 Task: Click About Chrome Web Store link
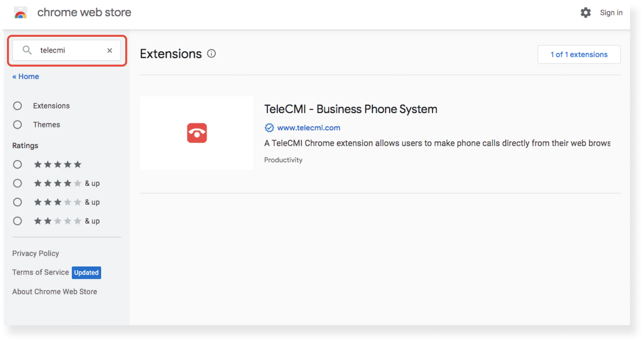pos(55,291)
